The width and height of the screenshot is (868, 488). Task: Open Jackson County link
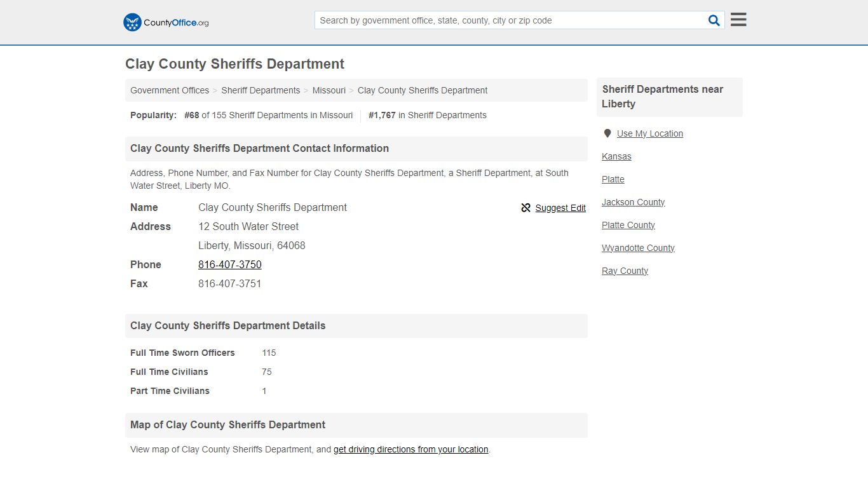pos(634,202)
